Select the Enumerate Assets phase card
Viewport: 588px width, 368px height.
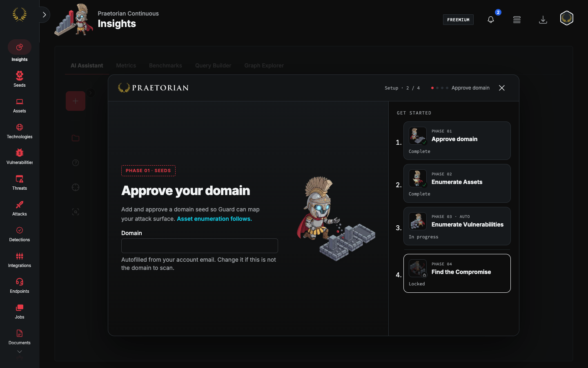click(x=457, y=184)
